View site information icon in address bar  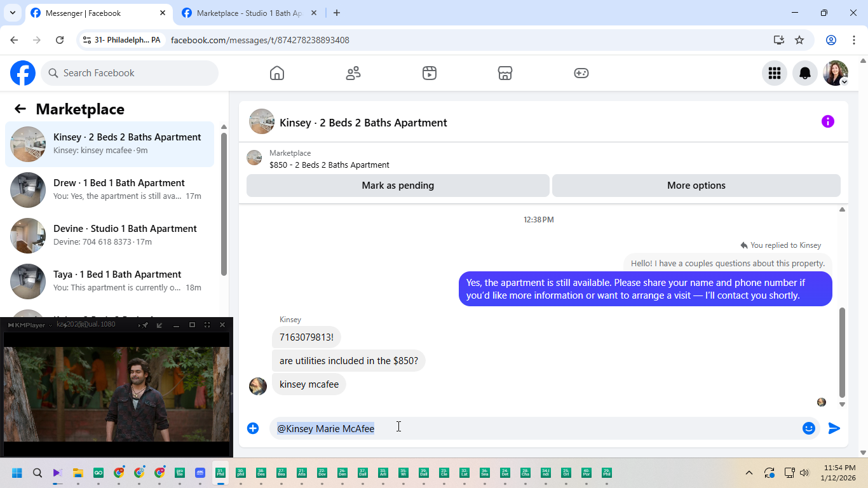88,40
